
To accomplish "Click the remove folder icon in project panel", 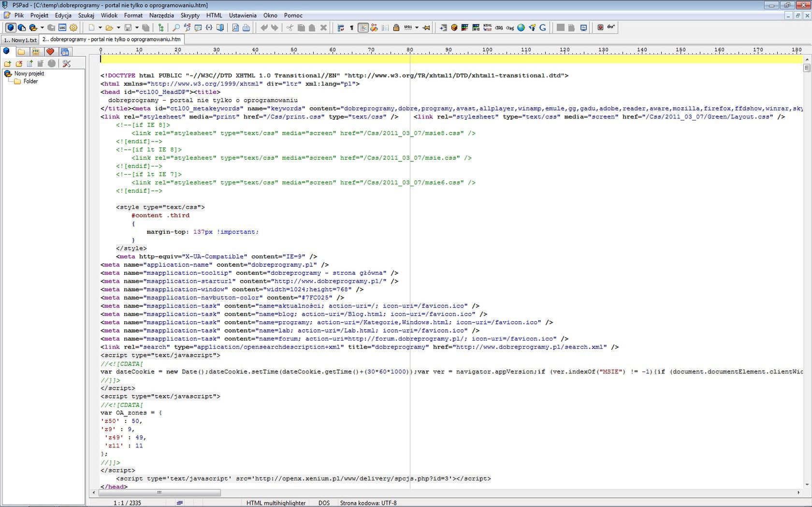I will click(x=19, y=63).
